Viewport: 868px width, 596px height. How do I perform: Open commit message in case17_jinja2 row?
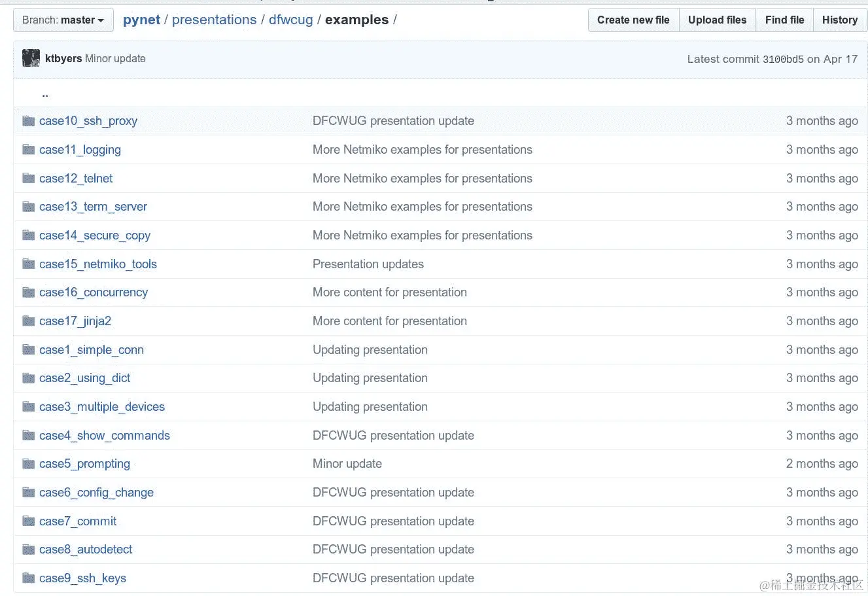[390, 321]
